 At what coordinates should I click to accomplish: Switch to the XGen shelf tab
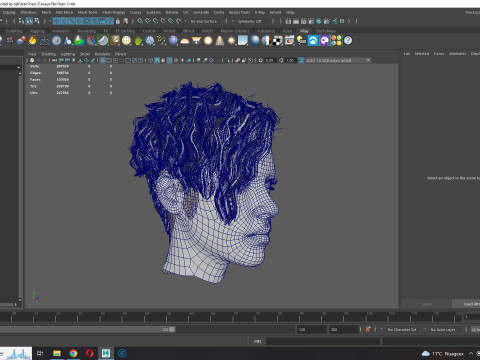click(x=287, y=31)
